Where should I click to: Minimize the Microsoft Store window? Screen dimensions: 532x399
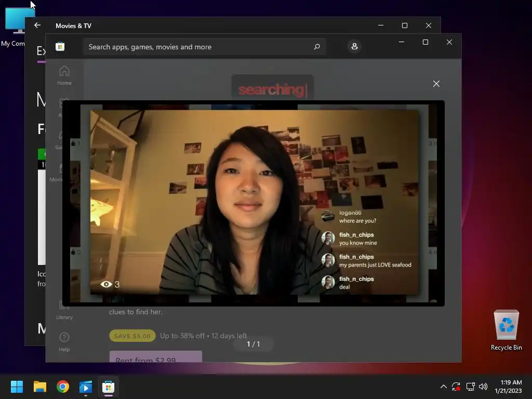(402, 42)
